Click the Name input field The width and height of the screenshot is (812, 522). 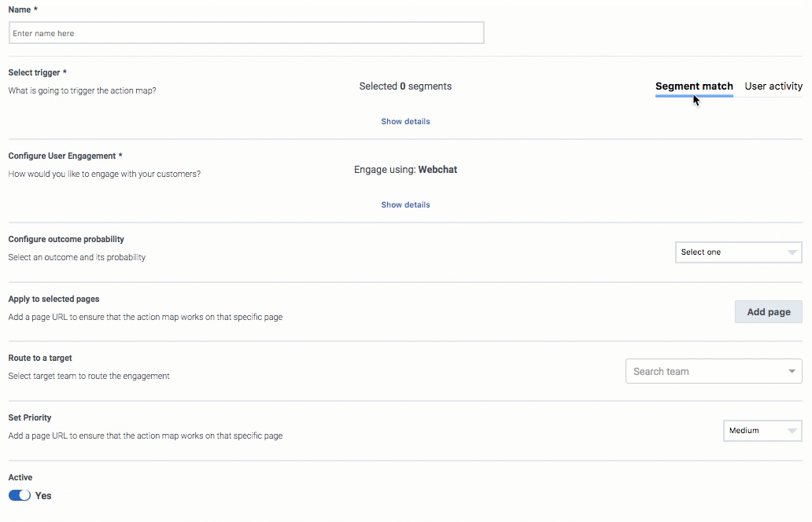(x=246, y=33)
